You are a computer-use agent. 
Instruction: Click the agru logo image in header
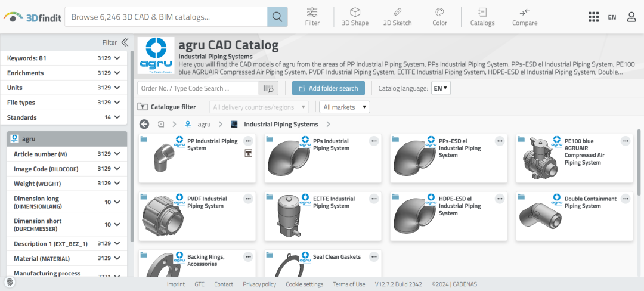(156, 55)
